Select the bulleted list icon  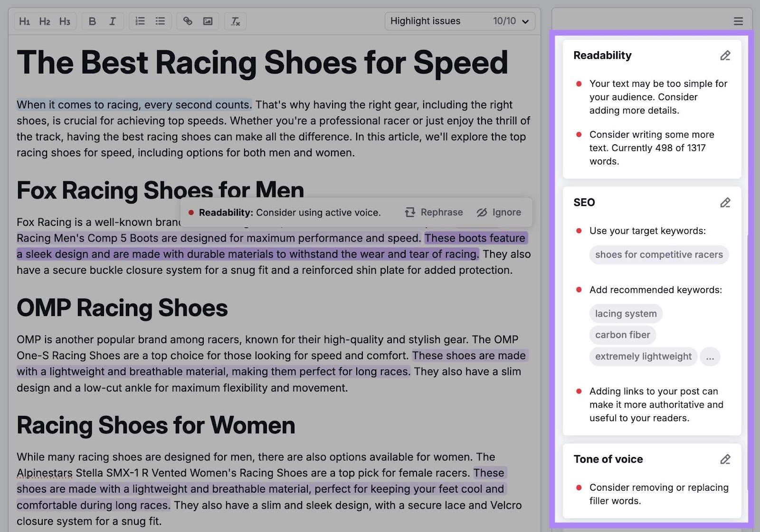160,21
